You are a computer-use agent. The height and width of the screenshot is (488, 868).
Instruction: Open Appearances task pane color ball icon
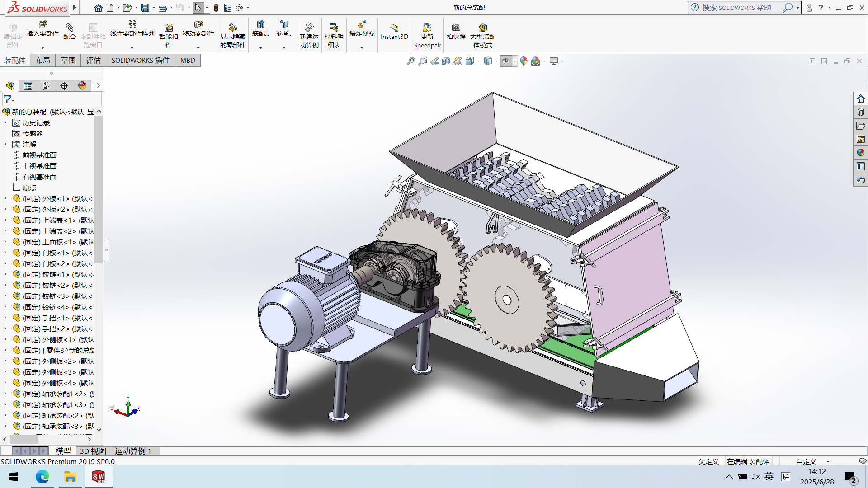pyautogui.click(x=861, y=153)
